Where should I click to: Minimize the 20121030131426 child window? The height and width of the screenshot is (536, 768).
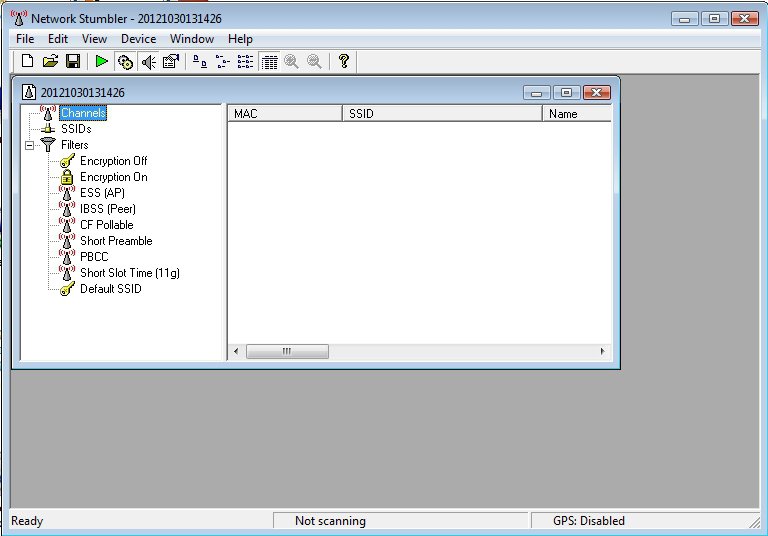537,93
